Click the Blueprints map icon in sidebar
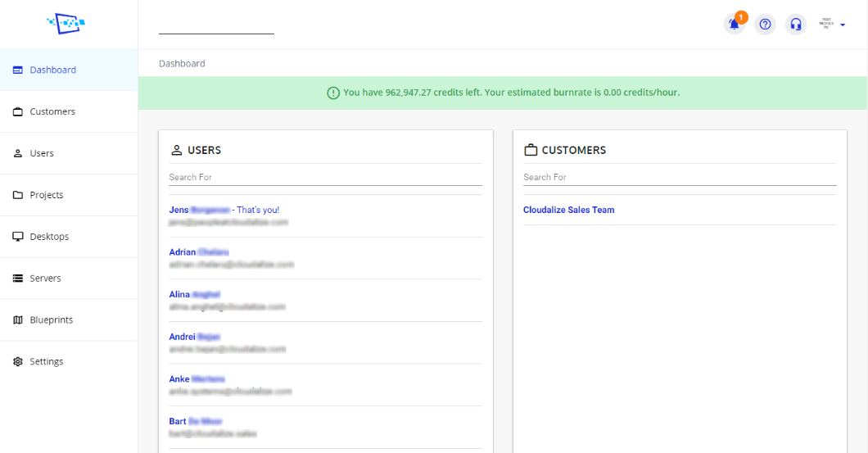 (18, 320)
